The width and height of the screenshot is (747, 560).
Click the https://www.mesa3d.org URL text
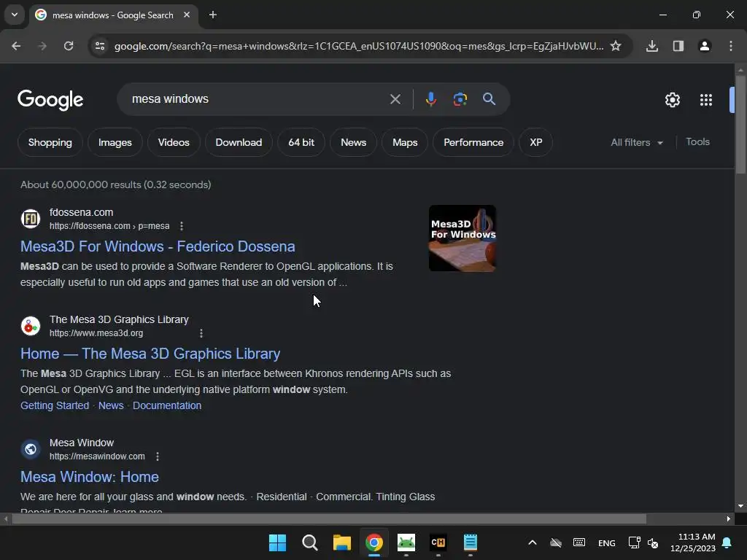pyautogui.click(x=96, y=333)
